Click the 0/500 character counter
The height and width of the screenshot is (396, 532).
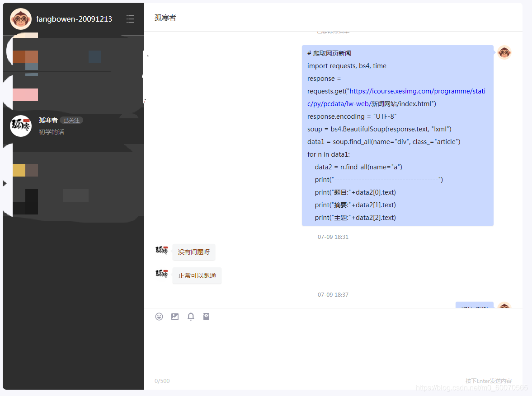point(162,381)
